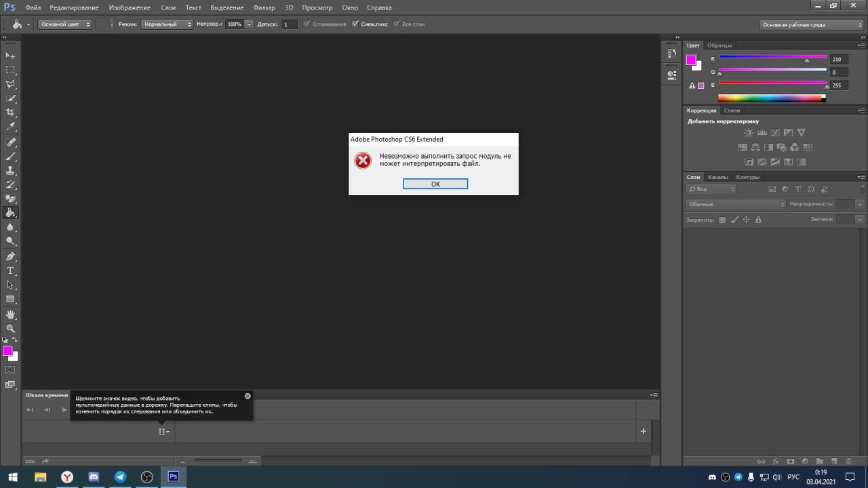
Task: Toggle 'Сглаживание' checkbox
Action: [x=307, y=24]
